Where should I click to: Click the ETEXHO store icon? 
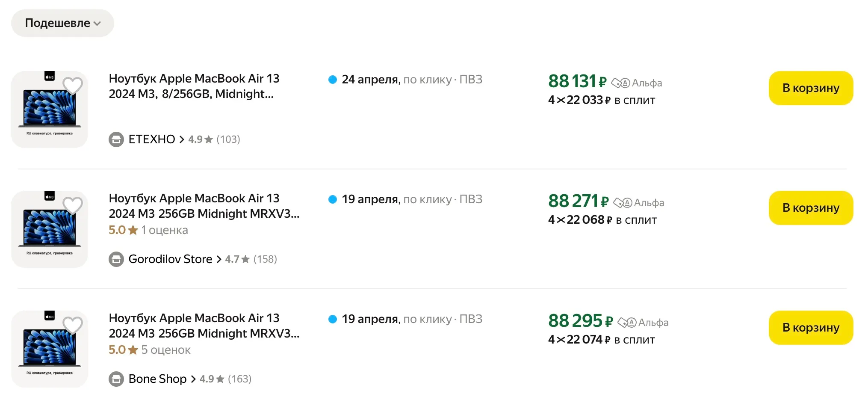pos(116,139)
